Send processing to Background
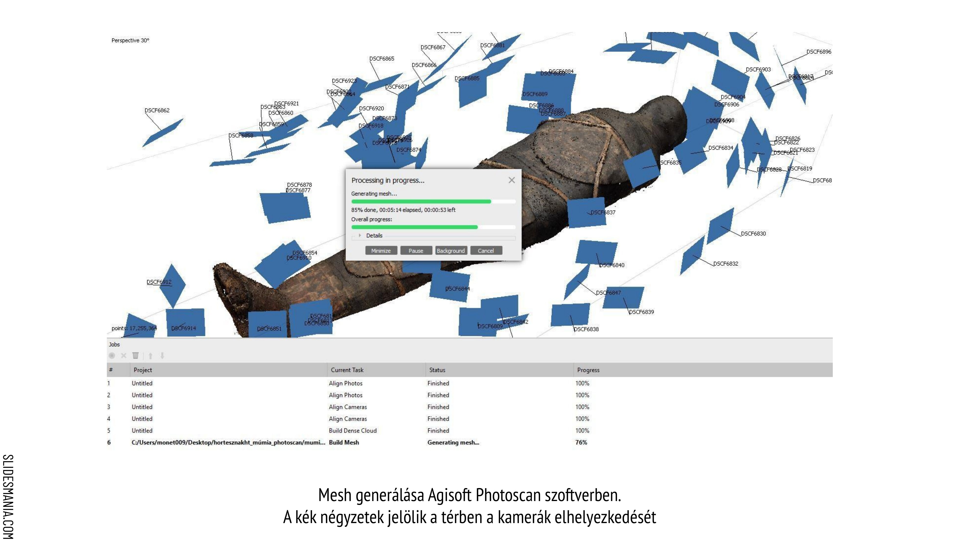The image size is (980, 551). [451, 251]
